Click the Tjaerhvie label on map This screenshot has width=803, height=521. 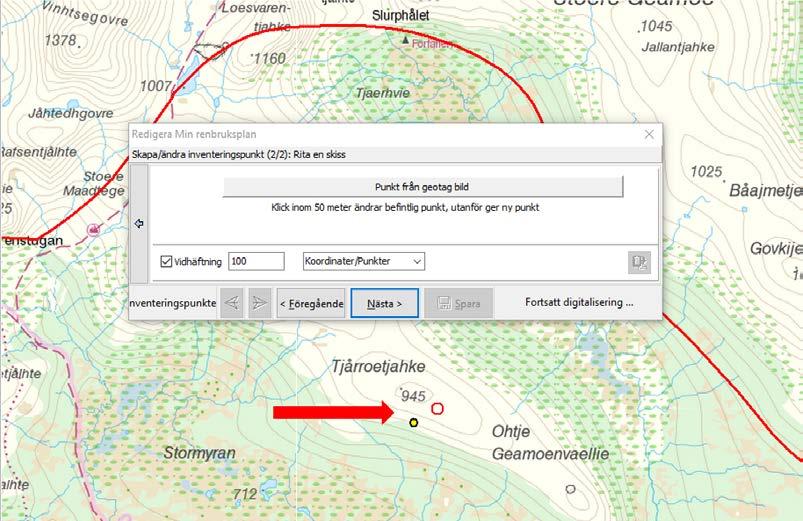[x=383, y=93]
